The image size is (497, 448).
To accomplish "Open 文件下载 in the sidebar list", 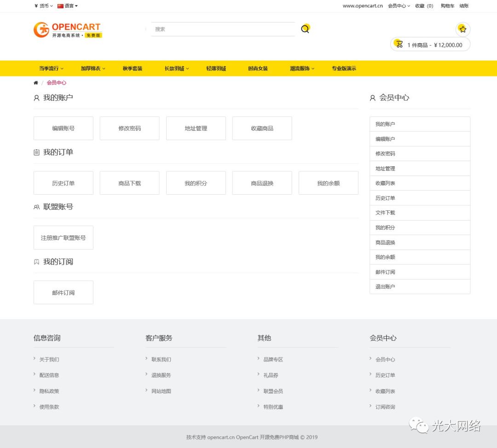I will [420, 213].
